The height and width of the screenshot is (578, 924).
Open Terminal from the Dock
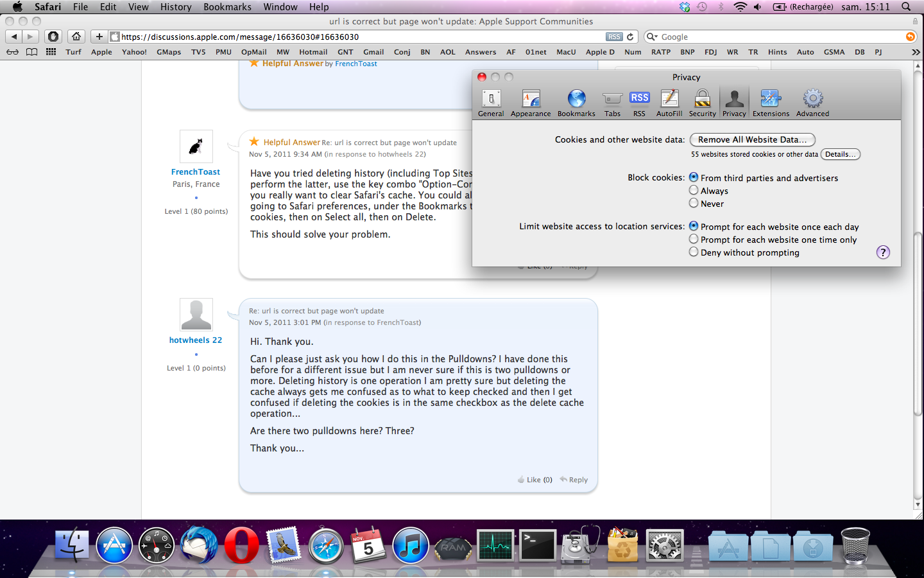click(x=537, y=545)
